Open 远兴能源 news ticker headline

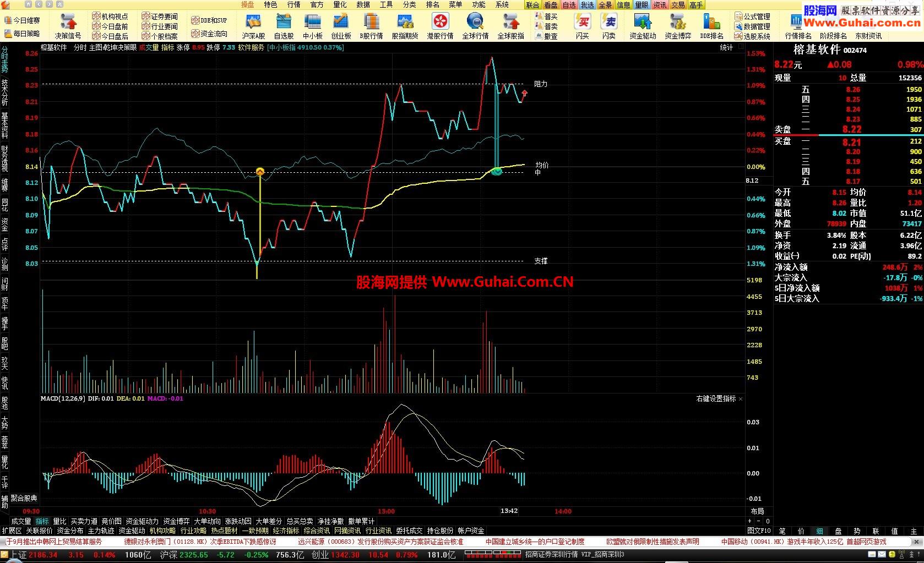pyautogui.click(x=381, y=542)
